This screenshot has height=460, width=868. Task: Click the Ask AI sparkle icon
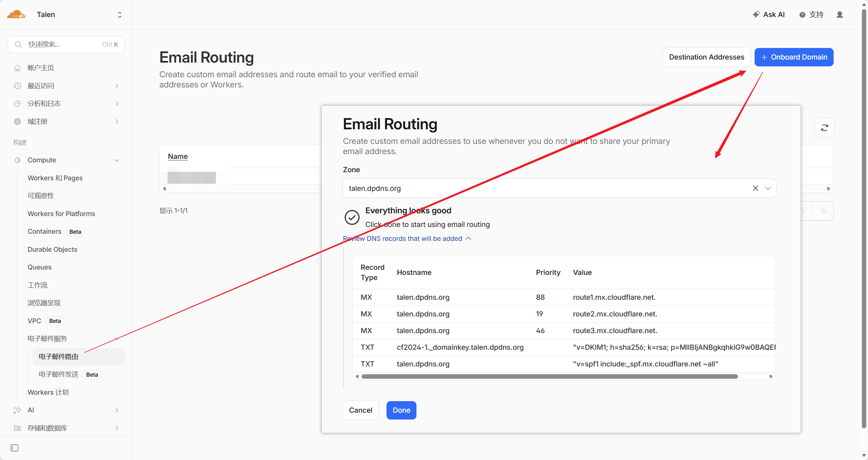(x=756, y=14)
